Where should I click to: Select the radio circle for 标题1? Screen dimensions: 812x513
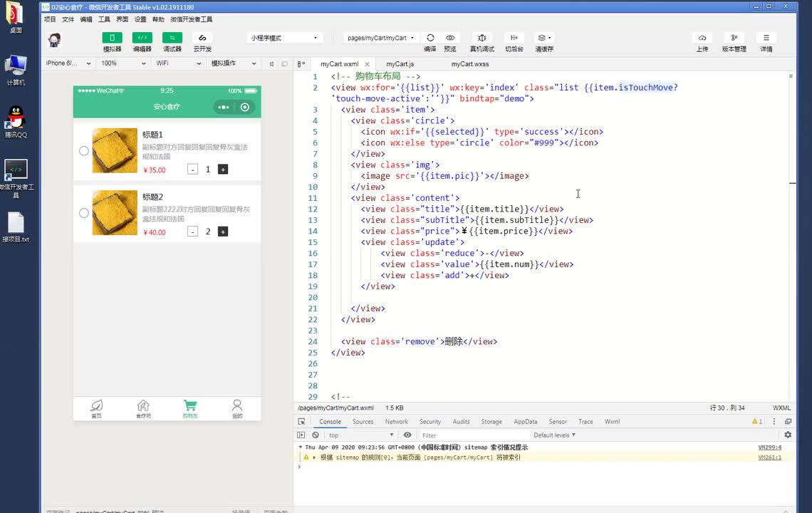coord(84,151)
